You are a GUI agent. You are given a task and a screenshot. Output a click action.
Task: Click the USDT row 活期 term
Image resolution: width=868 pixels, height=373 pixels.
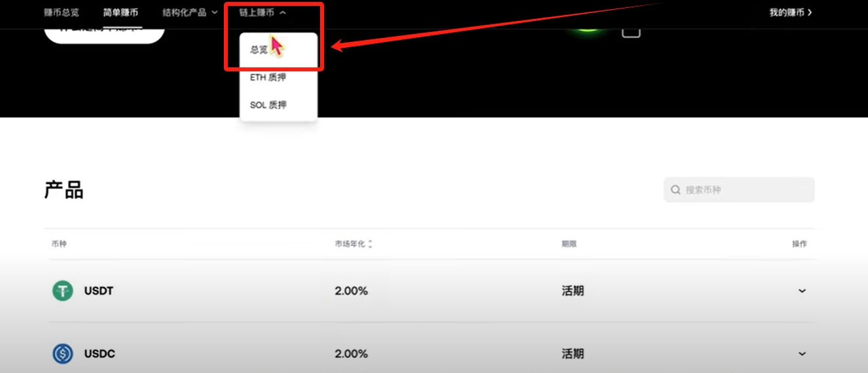coord(573,291)
